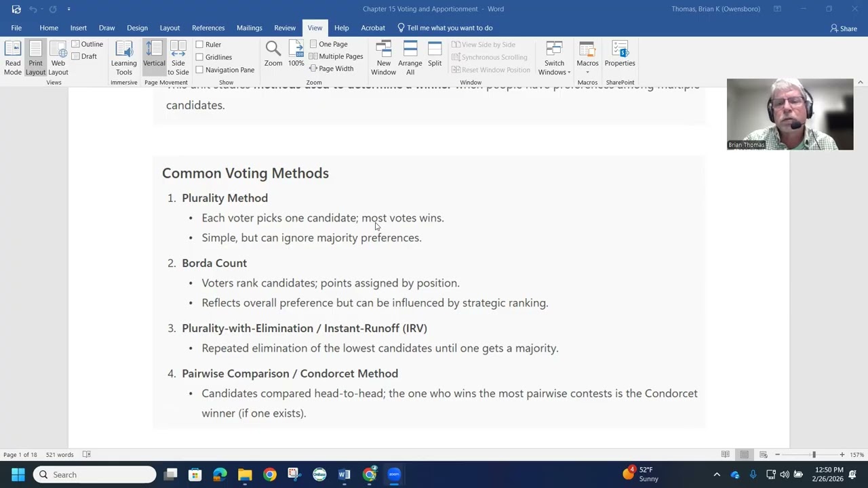Screen dimensions: 868x488
Task: Open the Zoom dialog magnifier
Action: point(273,54)
